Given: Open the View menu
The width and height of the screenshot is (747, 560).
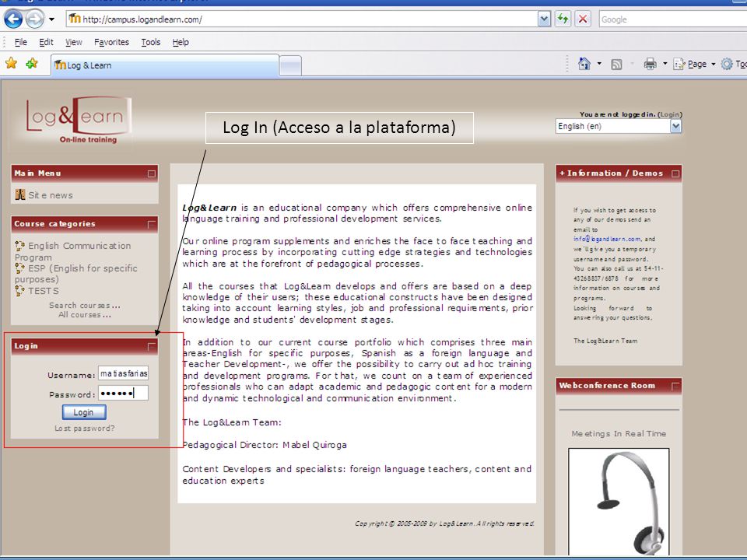Looking at the screenshot, I should point(73,42).
